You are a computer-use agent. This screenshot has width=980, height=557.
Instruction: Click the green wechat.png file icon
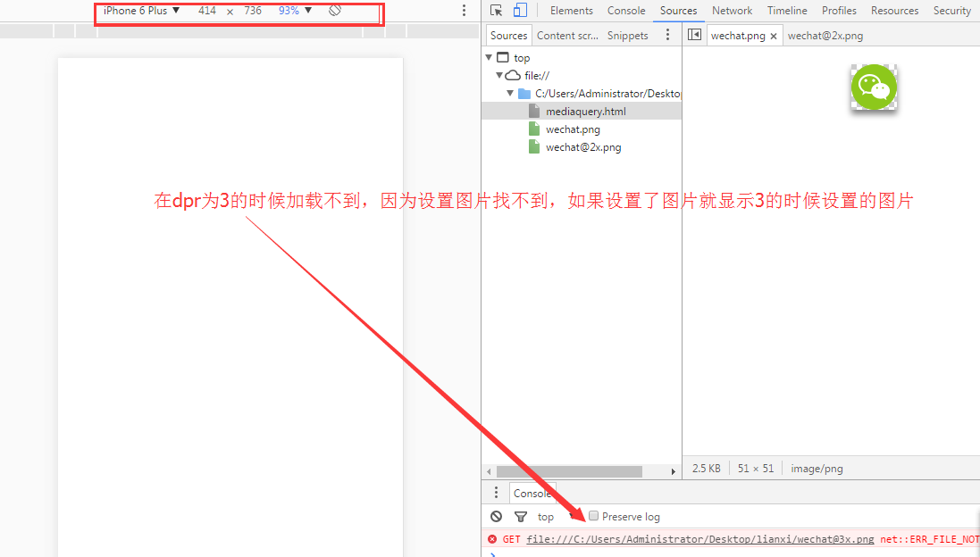[x=533, y=129]
